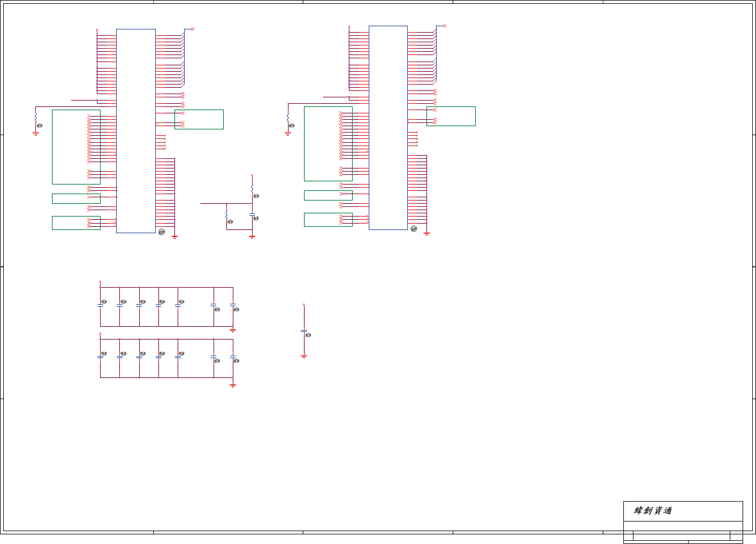Select the capacitor in the RC network
This screenshot has height=544, width=756.
coord(252,215)
